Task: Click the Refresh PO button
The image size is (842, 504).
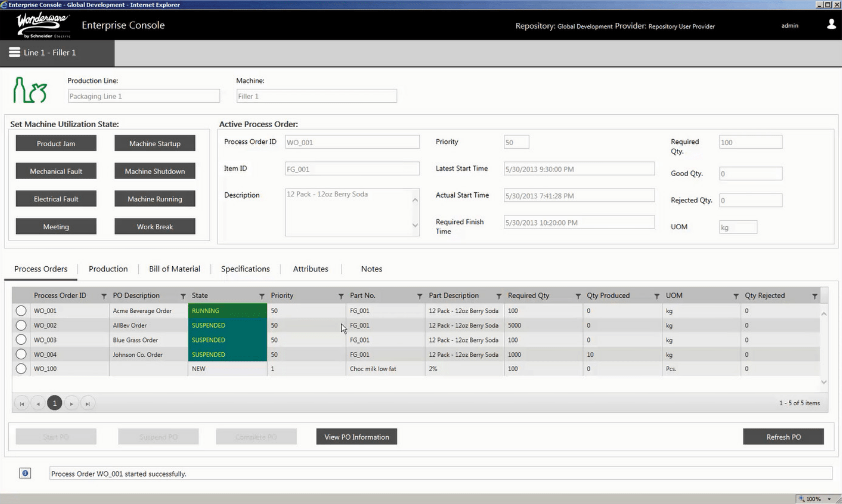Action: 783,437
